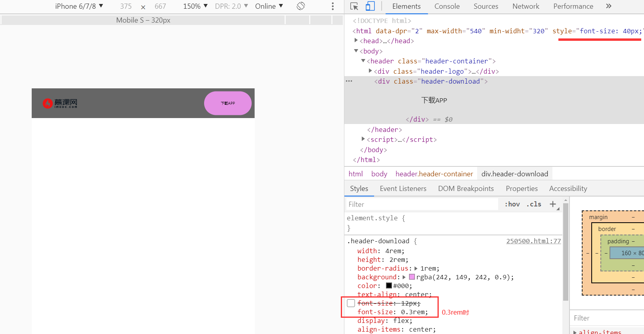Switch to the Console tab

[447, 6]
